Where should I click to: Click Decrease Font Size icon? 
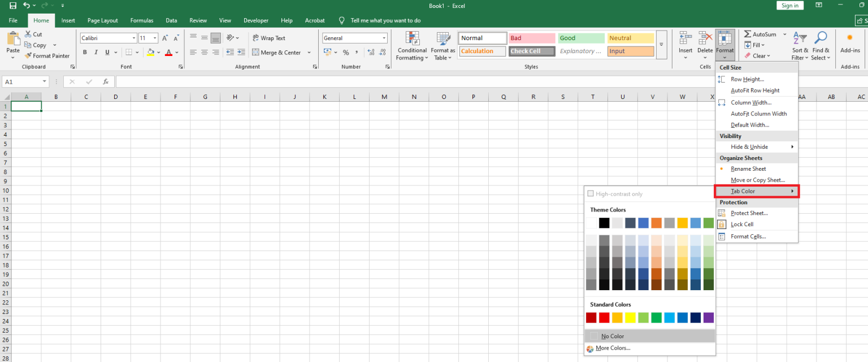coord(176,38)
